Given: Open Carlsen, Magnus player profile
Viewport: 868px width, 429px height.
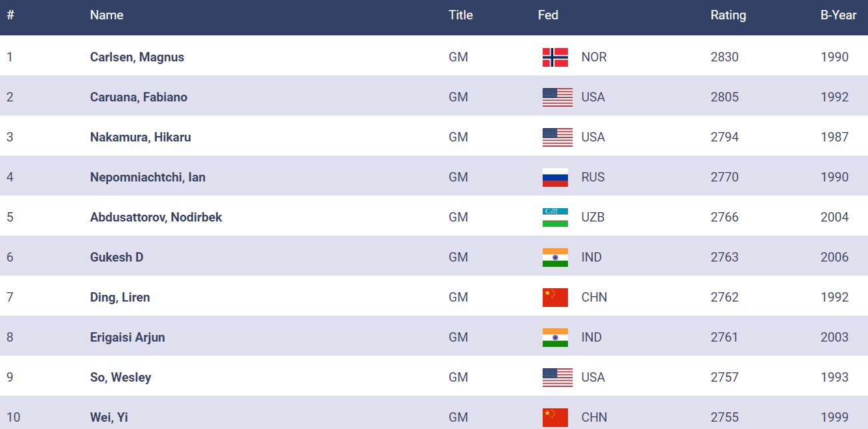Looking at the screenshot, I should tap(137, 57).
